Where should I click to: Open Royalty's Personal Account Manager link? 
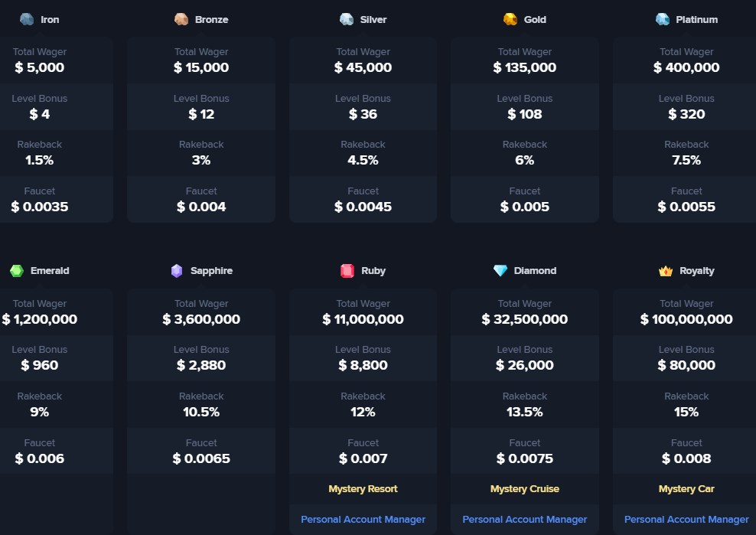tap(686, 520)
